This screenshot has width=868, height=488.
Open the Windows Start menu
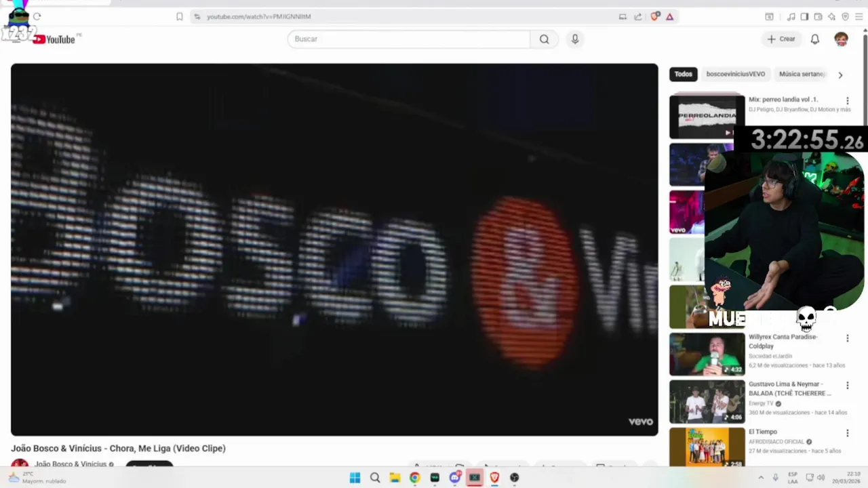[355, 478]
